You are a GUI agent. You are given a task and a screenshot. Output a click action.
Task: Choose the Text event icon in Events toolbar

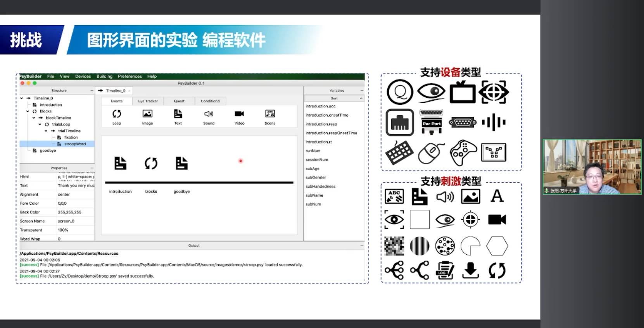coord(178,114)
